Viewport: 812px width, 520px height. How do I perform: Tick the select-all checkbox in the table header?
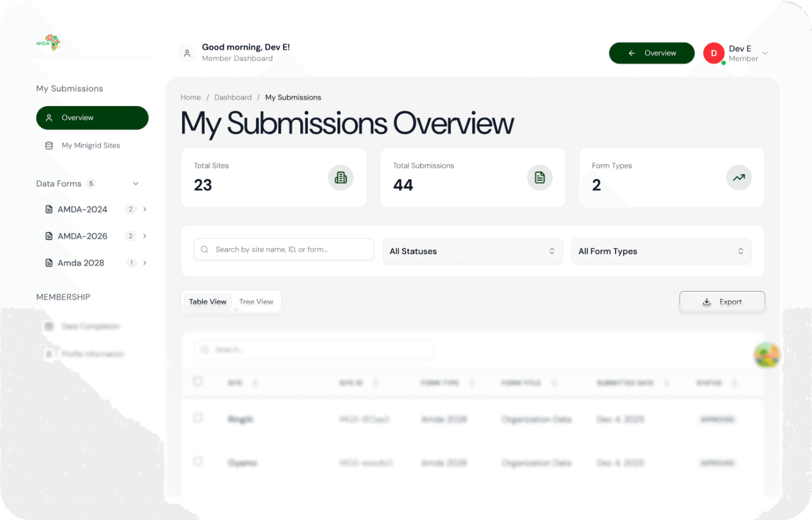click(198, 381)
